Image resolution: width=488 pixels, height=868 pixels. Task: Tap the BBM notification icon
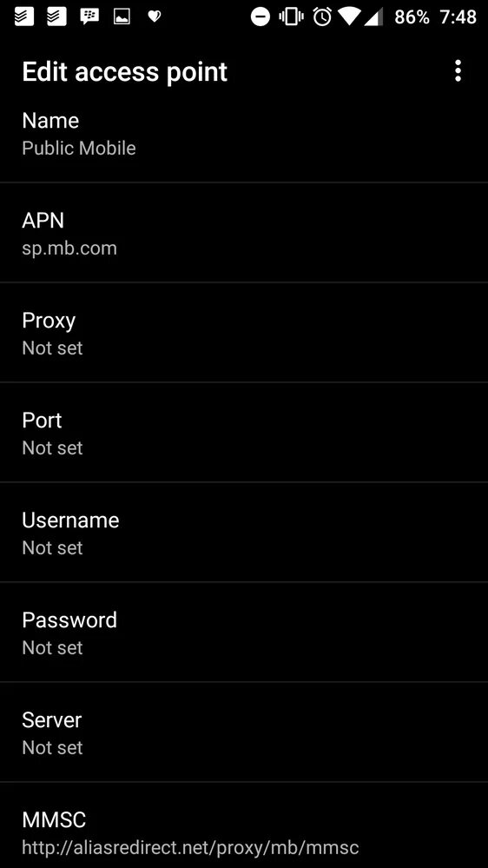(x=89, y=17)
